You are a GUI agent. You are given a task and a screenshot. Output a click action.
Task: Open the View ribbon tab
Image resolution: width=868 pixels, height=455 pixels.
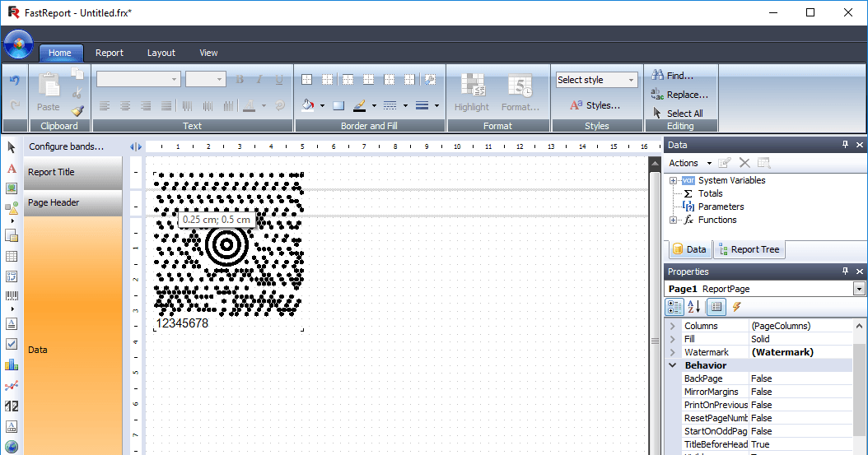pos(208,53)
